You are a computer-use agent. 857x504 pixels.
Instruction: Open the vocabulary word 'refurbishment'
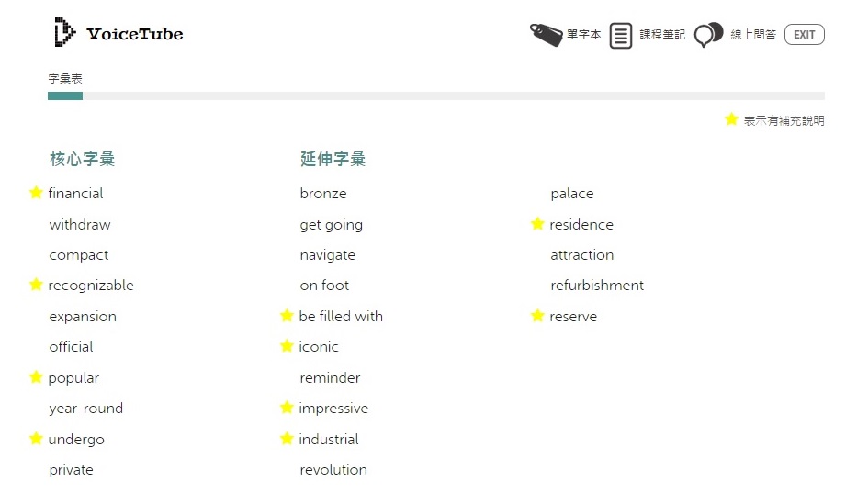point(597,286)
